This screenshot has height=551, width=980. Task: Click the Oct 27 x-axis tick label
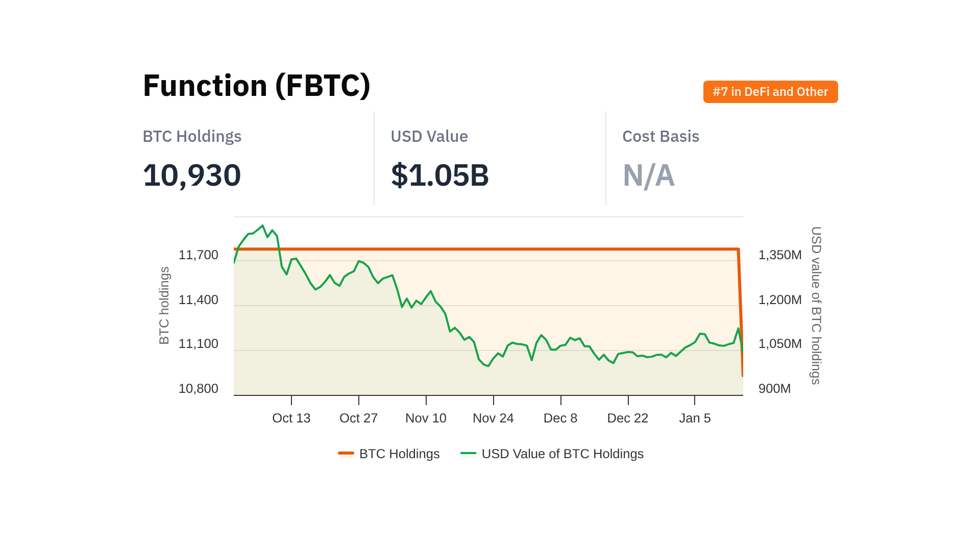[x=358, y=418]
